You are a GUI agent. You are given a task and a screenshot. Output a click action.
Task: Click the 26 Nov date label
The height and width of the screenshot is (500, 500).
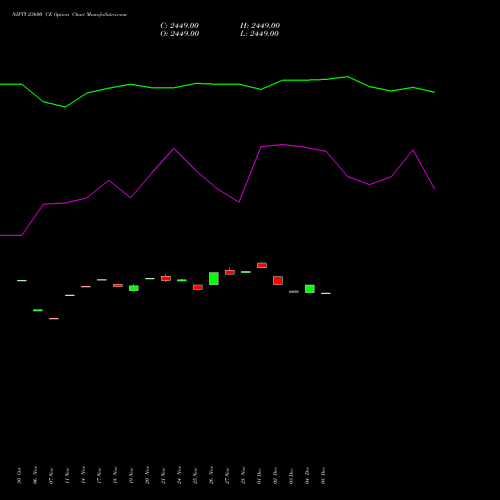coord(211,476)
